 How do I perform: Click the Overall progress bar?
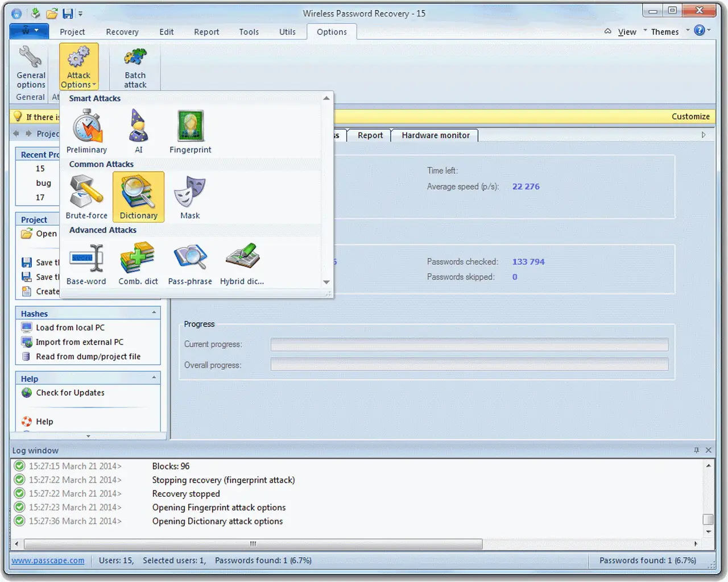(469, 365)
